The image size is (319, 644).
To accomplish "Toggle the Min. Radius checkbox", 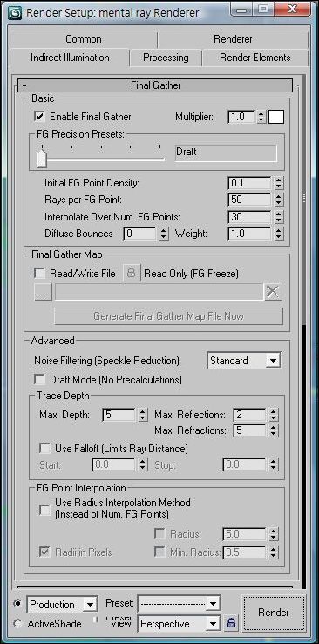I will (x=159, y=552).
